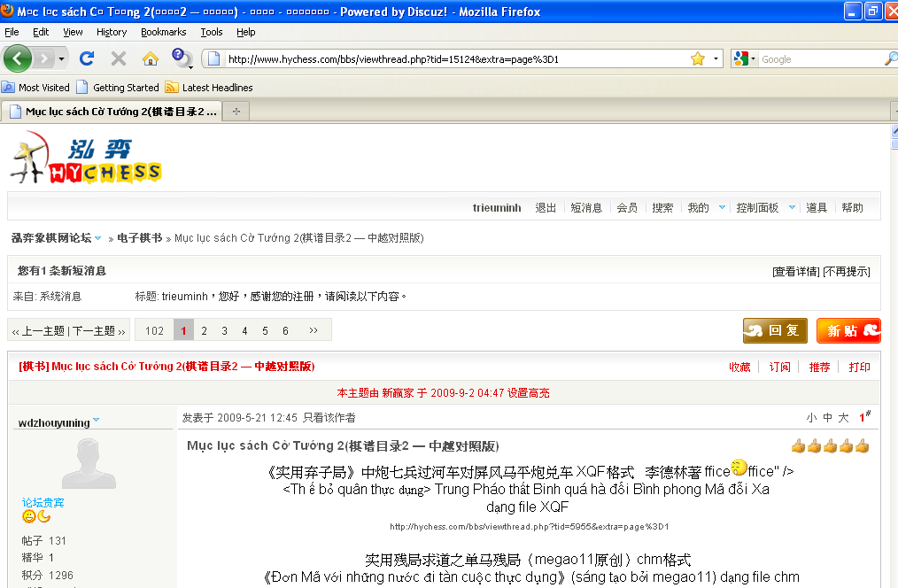Viewport: 898px width, 588px height.
Task: Go to thread page 6
Action: click(x=285, y=330)
